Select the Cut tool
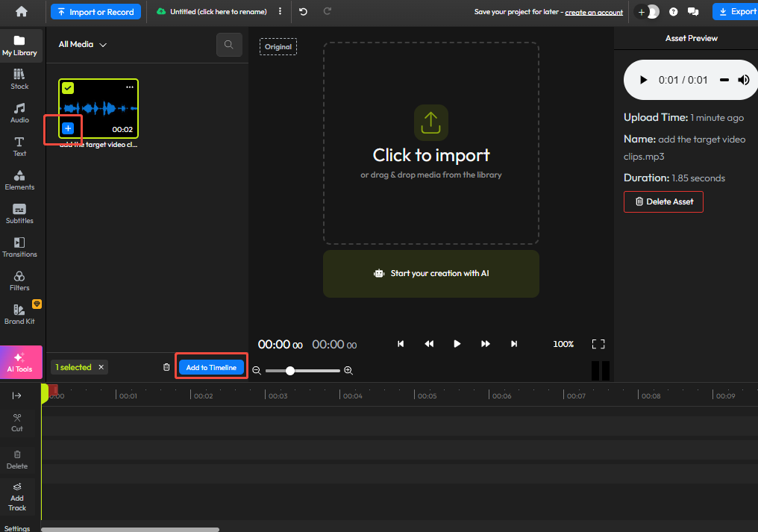 [17, 422]
